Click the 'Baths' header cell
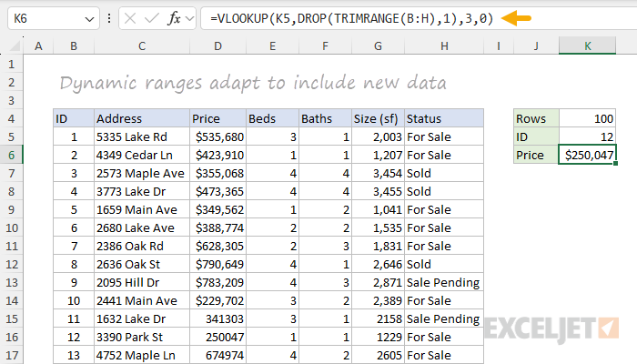Screen dimensions: 637x364 (325, 118)
